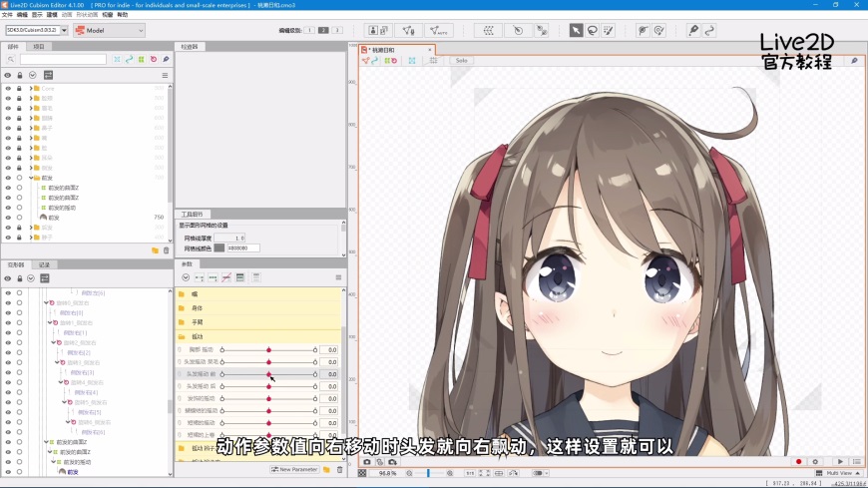Open the Deformer panel circled-arrow dropdown
The height and width of the screenshot is (488, 868).
click(x=31, y=278)
